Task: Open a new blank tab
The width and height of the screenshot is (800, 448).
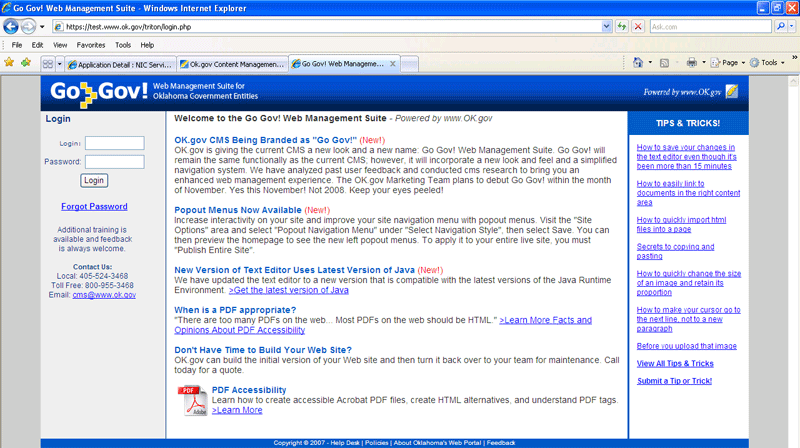Action: [409, 64]
